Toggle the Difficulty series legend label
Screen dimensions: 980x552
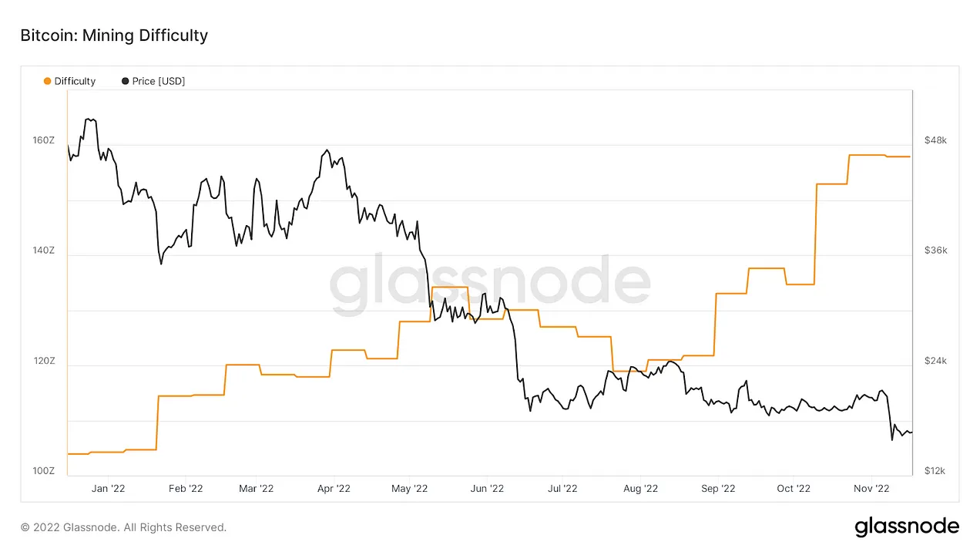[x=75, y=81]
